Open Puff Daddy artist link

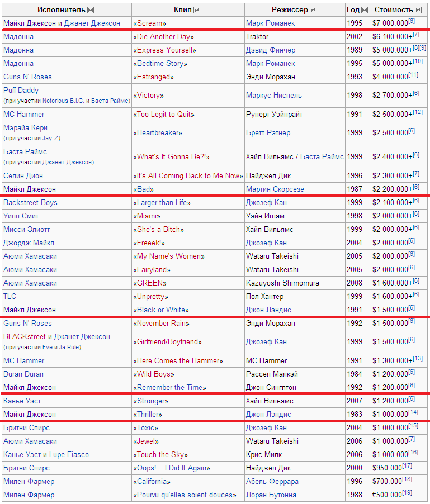(21, 91)
